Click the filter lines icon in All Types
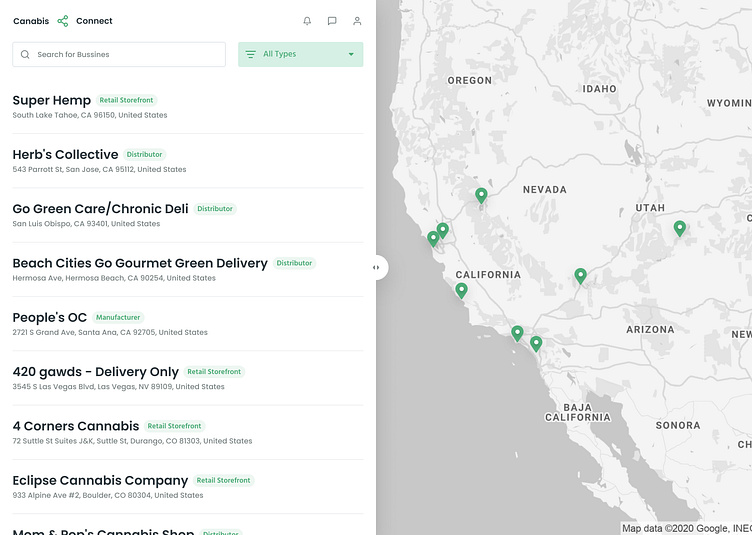Screen dimensions: 752x535 (x=250, y=54)
